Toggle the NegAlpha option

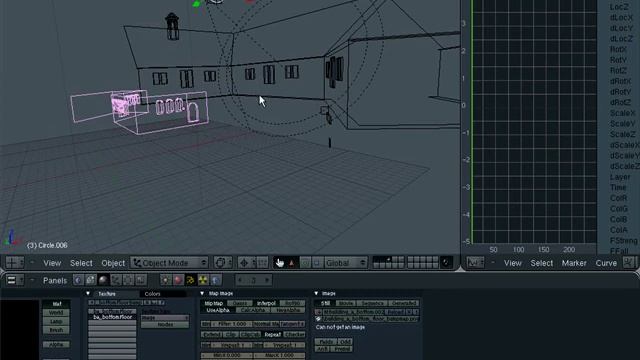pyautogui.click(x=288, y=310)
